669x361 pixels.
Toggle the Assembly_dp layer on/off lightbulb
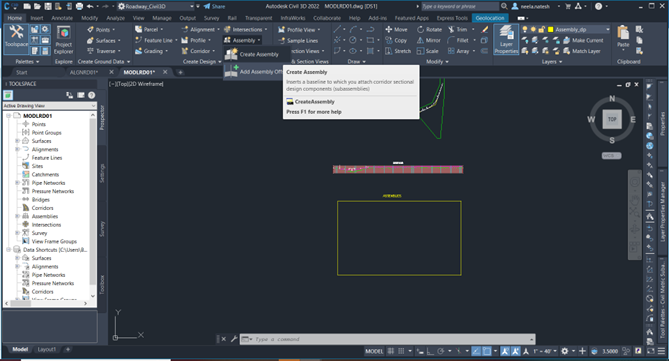525,29
